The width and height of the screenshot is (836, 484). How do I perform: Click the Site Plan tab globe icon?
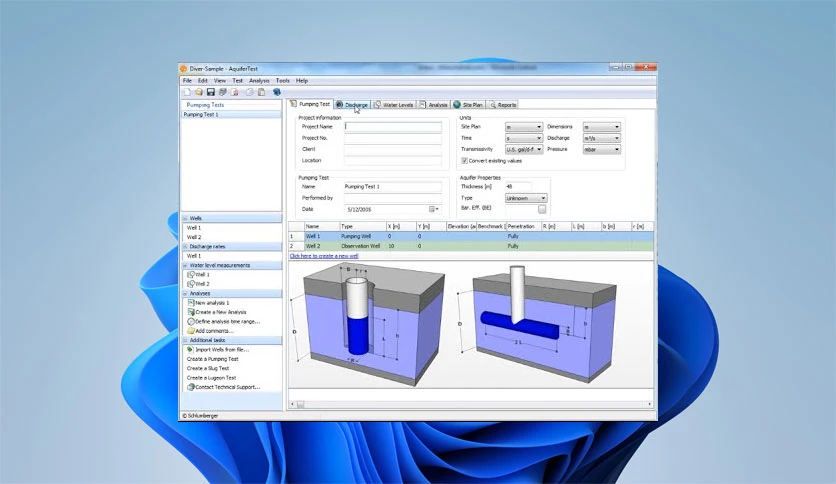[x=457, y=104]
